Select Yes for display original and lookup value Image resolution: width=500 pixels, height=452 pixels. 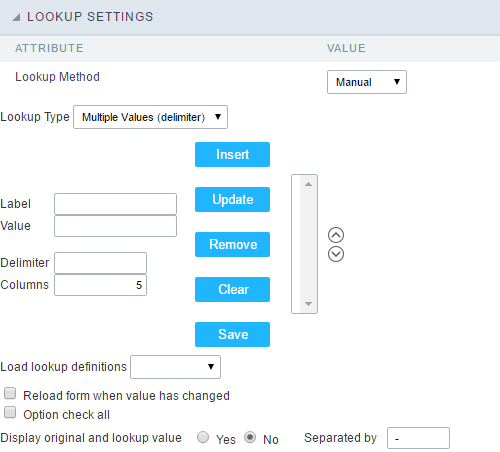coord(203,437)
